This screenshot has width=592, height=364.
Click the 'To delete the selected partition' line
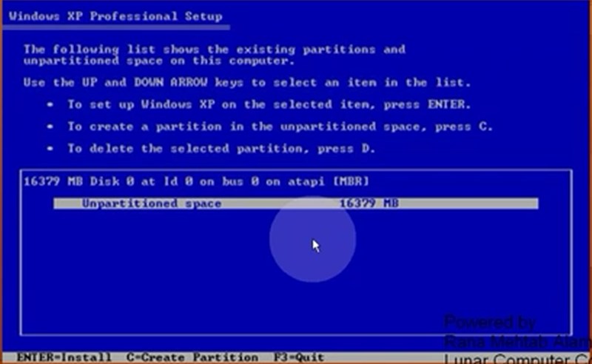[221, 149]
